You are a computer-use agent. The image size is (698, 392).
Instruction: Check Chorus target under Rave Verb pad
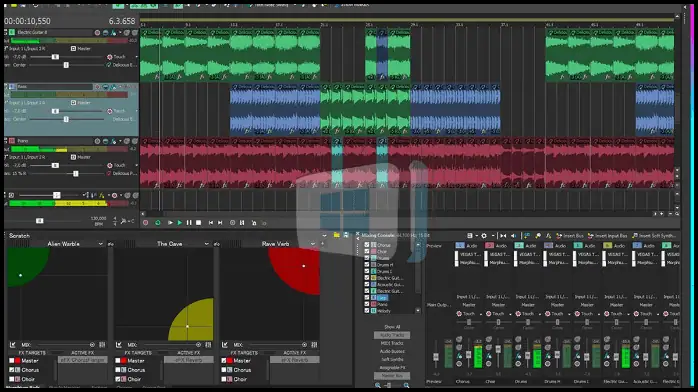click(224, 370)
